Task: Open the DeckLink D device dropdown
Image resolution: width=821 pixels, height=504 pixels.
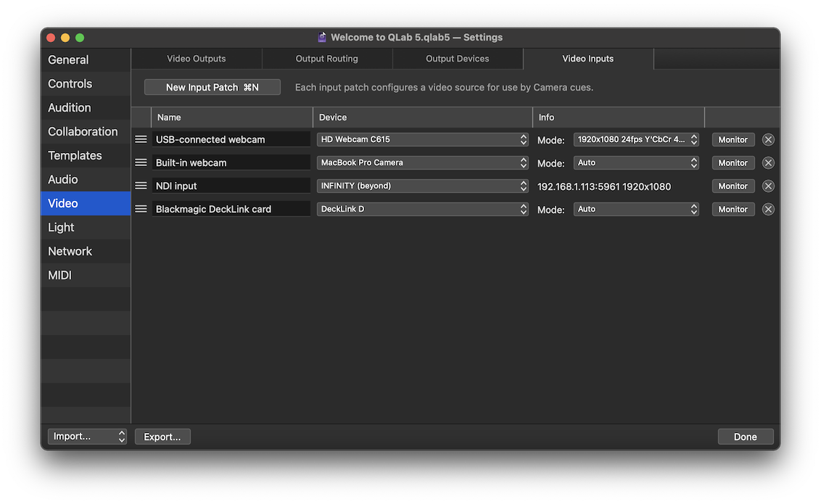Action: 423,209
